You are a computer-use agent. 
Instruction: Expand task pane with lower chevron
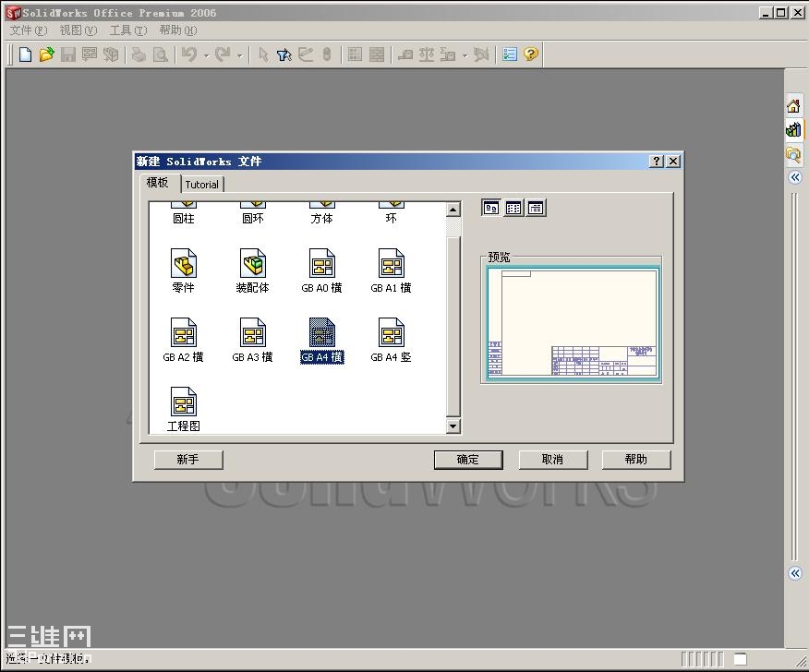(795, 573)
